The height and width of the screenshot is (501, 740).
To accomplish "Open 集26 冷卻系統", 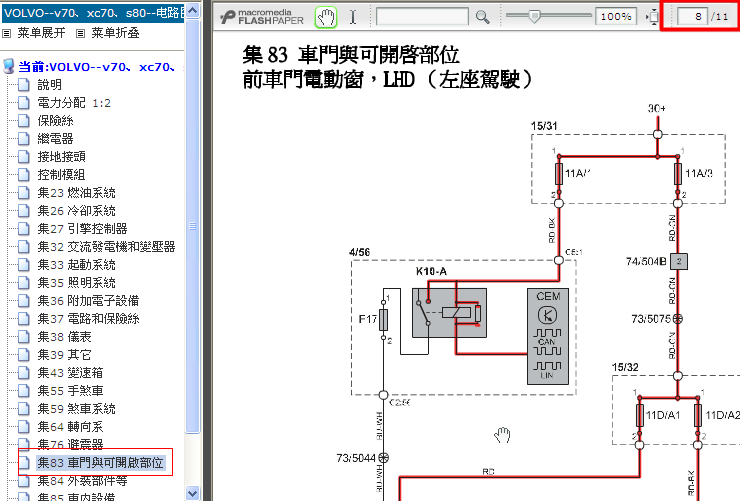I will point(76,210).
